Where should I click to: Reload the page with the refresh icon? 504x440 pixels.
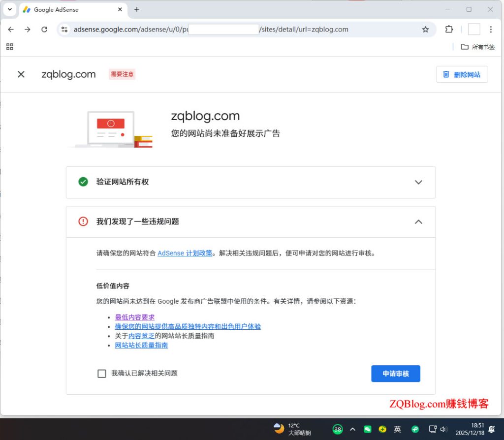44,29
